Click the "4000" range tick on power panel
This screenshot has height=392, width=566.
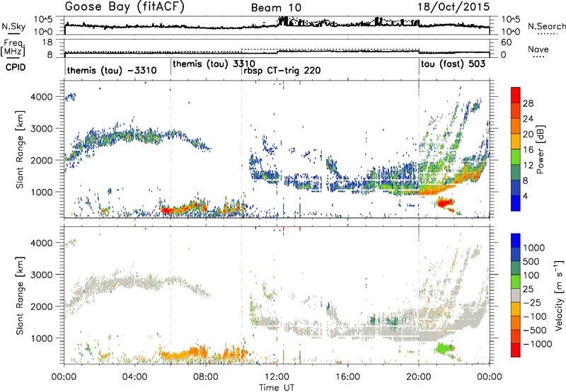(x=42, y=97)
